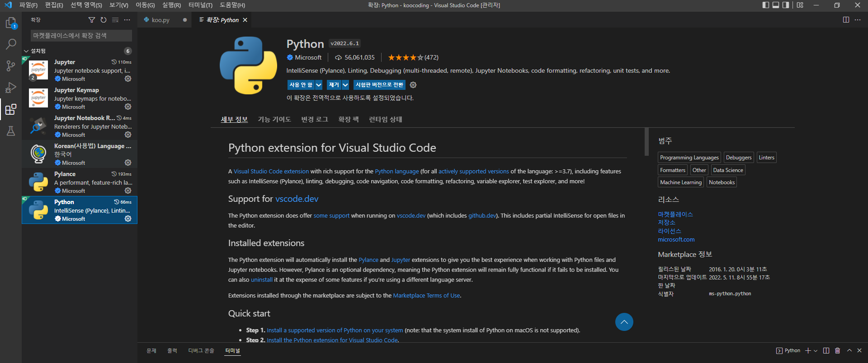The width and height of the screenshot is (868, 363).
Task: Open manage gear for Jupyter Keymap
Action: (x=128, y=107)
